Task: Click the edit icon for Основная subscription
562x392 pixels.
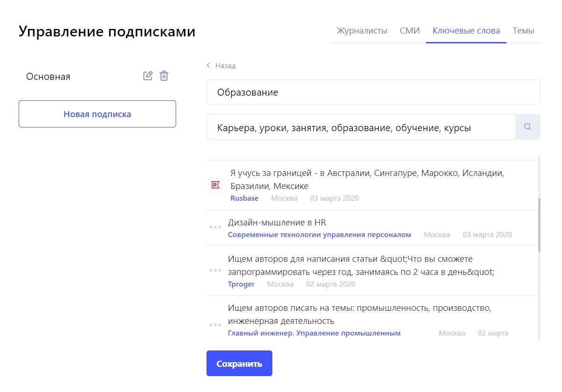Action: click(x=148, y=76)
